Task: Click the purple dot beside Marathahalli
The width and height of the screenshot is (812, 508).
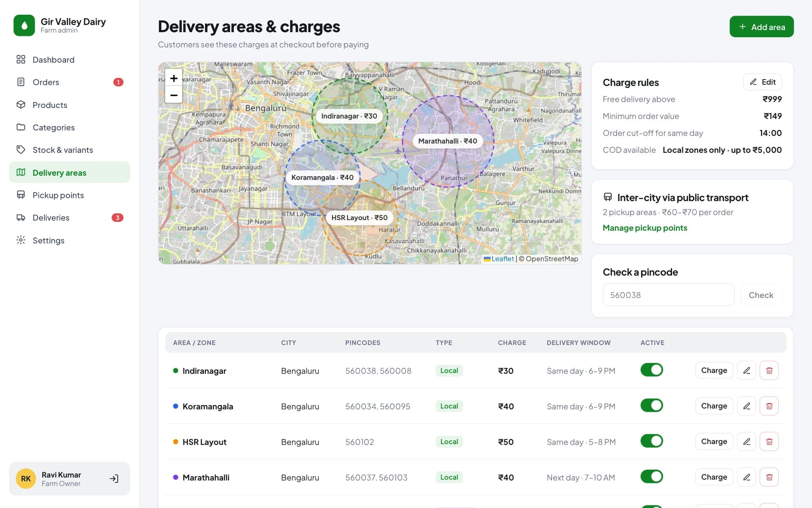Action: 176,477
